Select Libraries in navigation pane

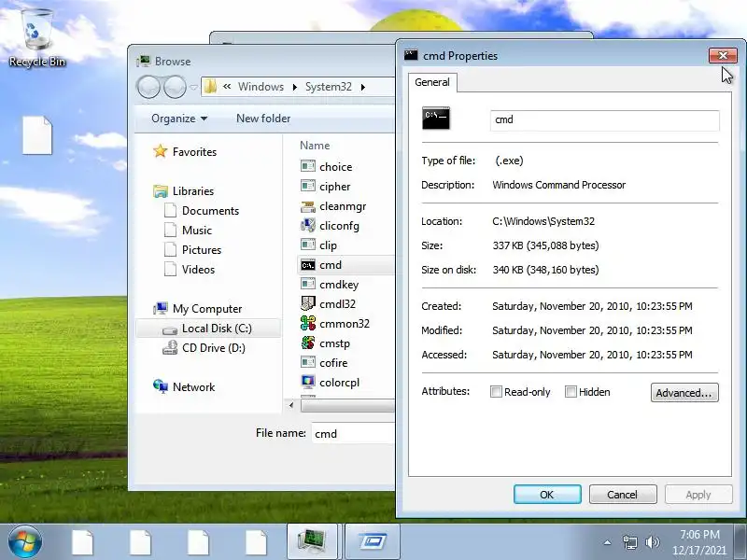pyautogui.click(x=193, y=191)
